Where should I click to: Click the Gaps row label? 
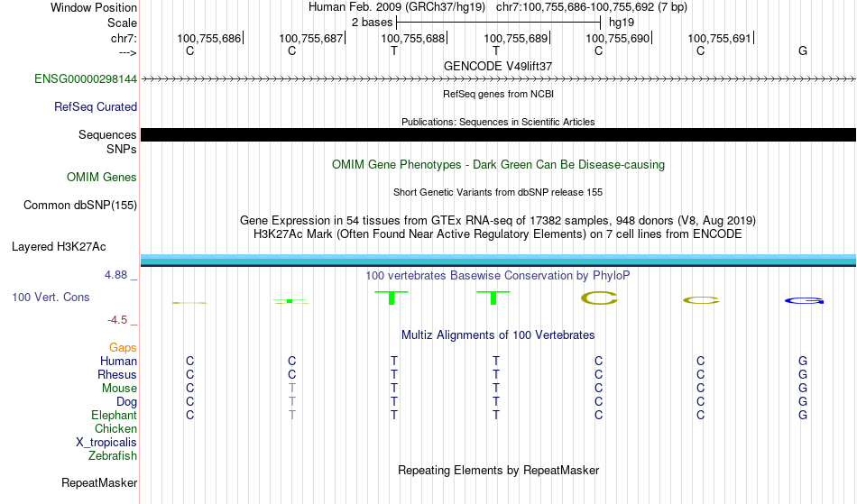[x=123, y=348]
